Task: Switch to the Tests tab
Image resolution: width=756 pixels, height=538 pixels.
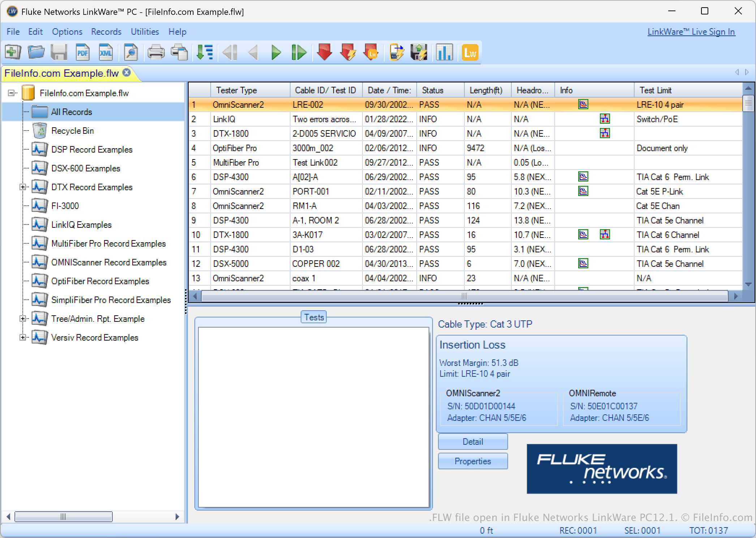Action: pyautogui.click(x=314, y=317)
